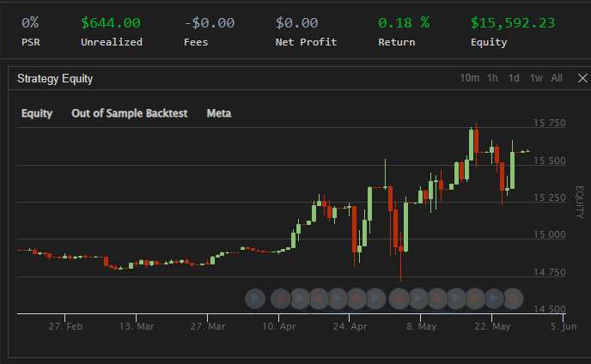Click the Unrealized label

[x=112, y=42]
